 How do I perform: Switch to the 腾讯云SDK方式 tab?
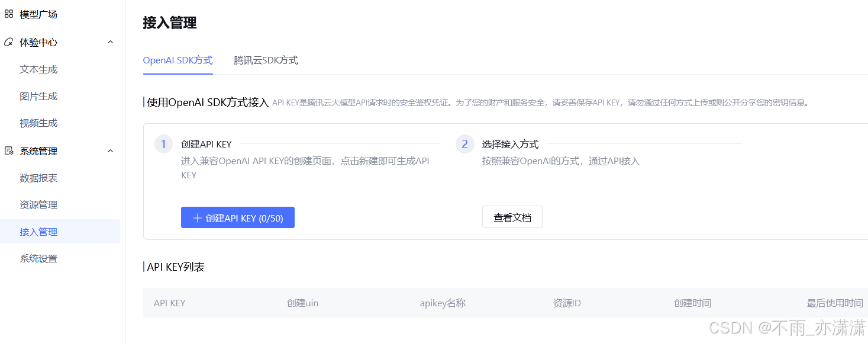click(x=266, y=60)
